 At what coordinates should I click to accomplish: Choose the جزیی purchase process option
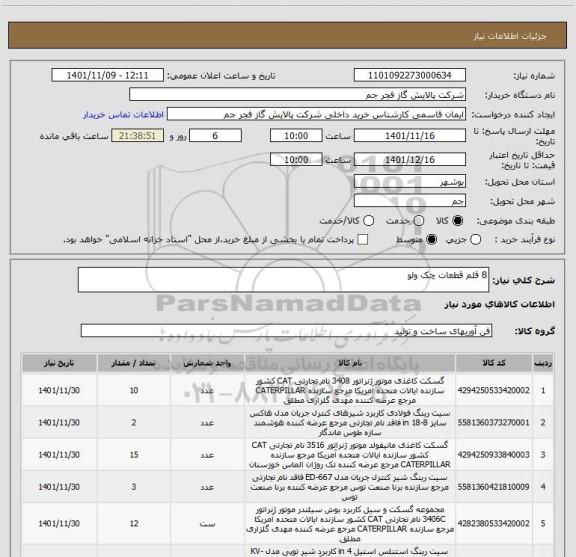(x=475, y=240)
